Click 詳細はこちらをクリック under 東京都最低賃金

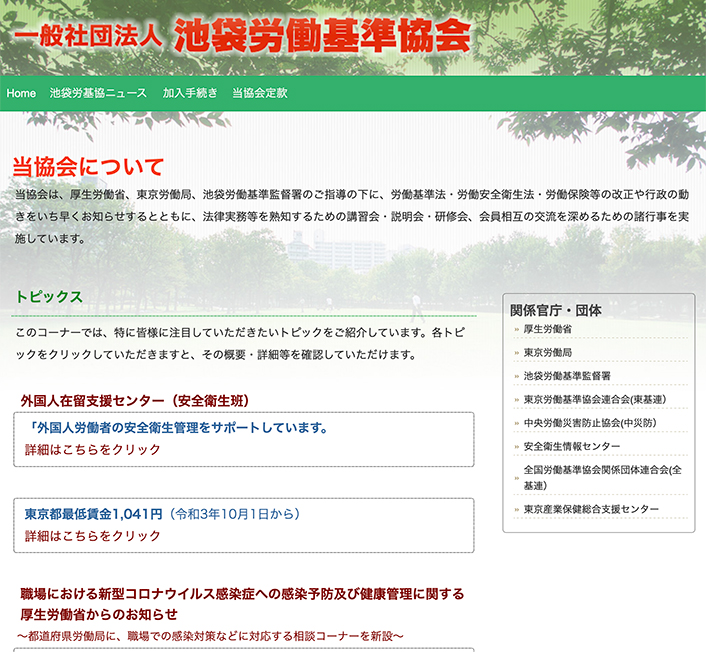93,536
